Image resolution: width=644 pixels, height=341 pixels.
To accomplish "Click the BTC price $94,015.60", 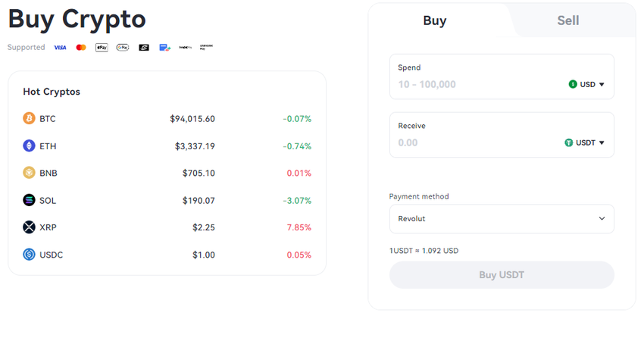I will click(192, 119).
